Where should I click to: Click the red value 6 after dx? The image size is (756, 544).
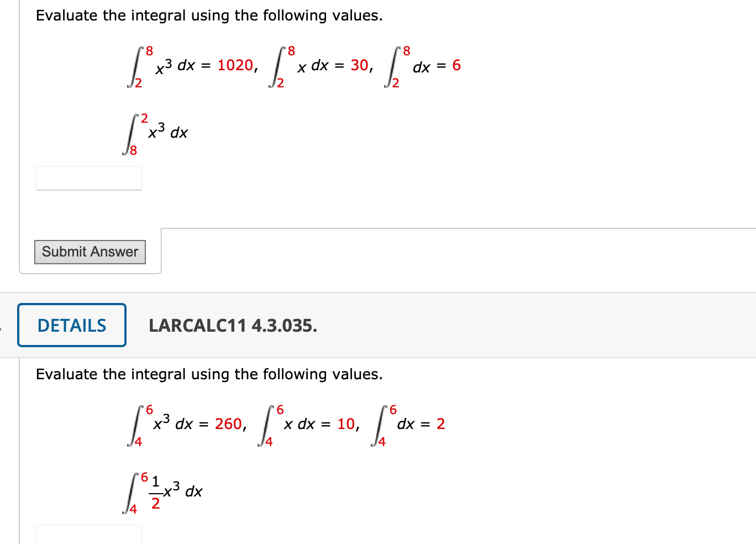455,65
